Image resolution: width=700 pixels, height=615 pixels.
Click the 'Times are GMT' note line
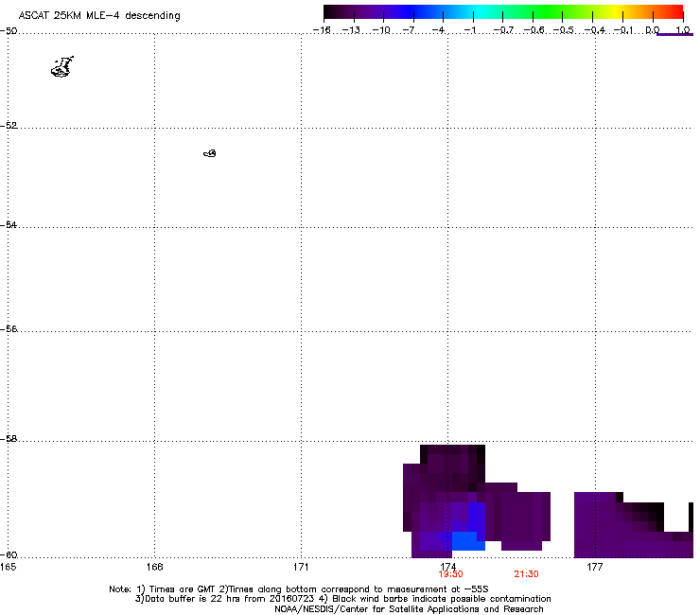point(299,589)
